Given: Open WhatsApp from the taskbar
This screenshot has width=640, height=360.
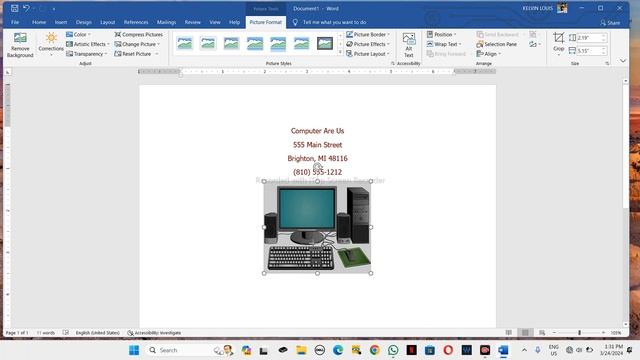Looking at the screenshot, I should [x=393, y=350].
